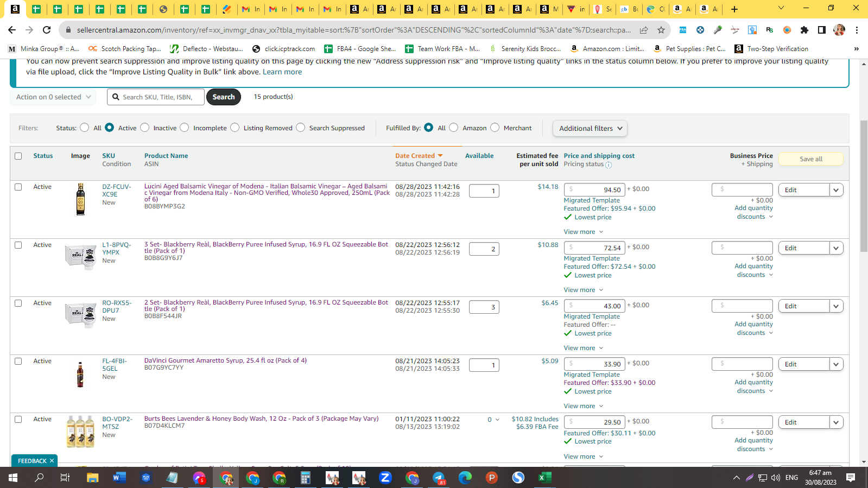The height and width of the screenshot is (488, 868).
Task: Open the tab search chevron in title bar
Action: click(781, 8)
